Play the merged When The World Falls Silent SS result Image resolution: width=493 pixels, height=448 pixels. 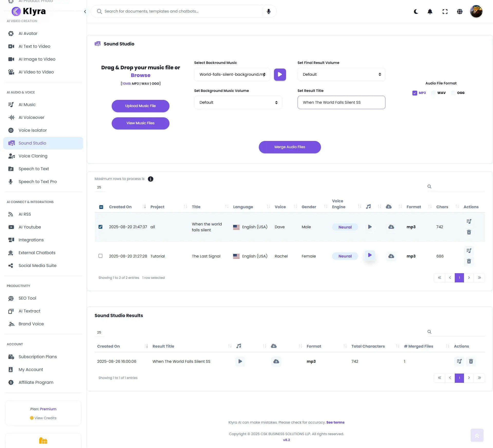point(240,361)
